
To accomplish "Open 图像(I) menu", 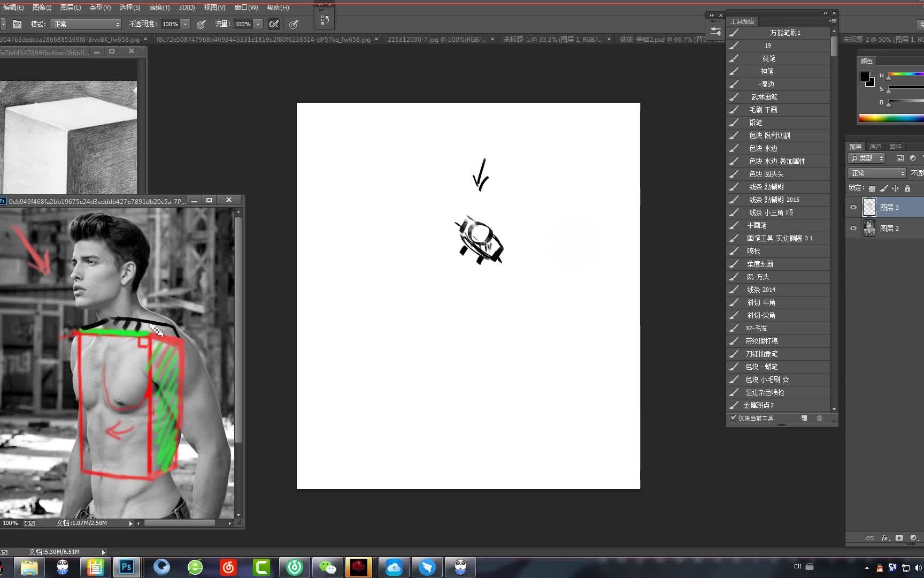I will (42, 7).
